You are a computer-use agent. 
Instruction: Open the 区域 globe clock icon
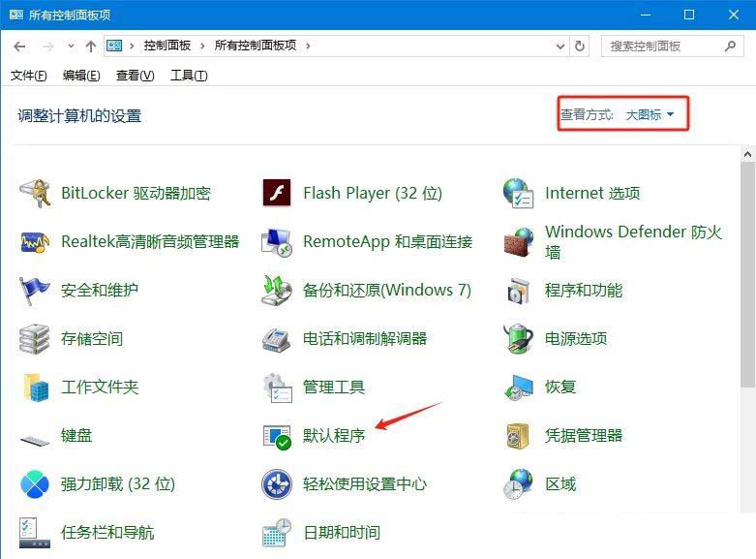tap(519, 484)
